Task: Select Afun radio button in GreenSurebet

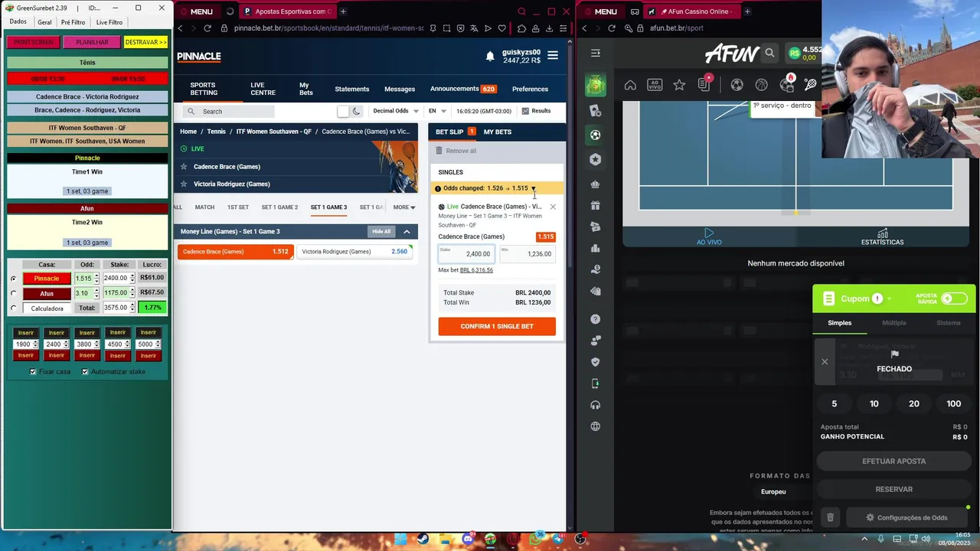Action: click(x=13, y=293)
